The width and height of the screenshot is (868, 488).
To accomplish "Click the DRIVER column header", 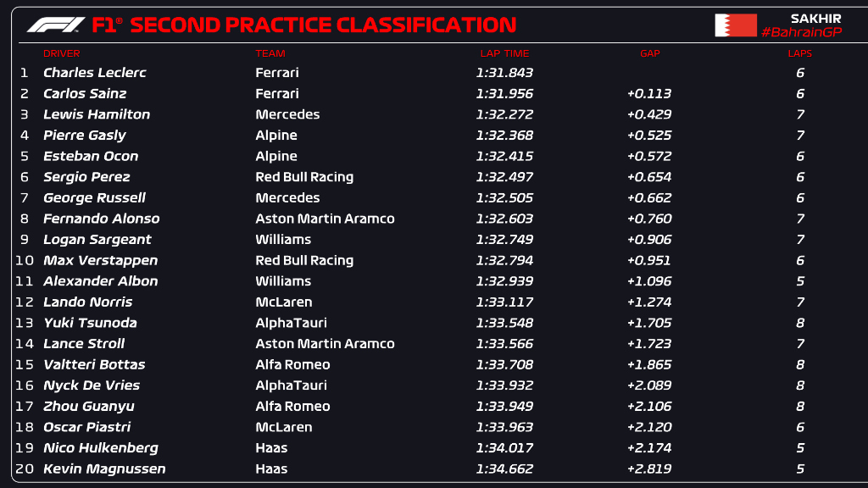I will click(x=61, y=53).
